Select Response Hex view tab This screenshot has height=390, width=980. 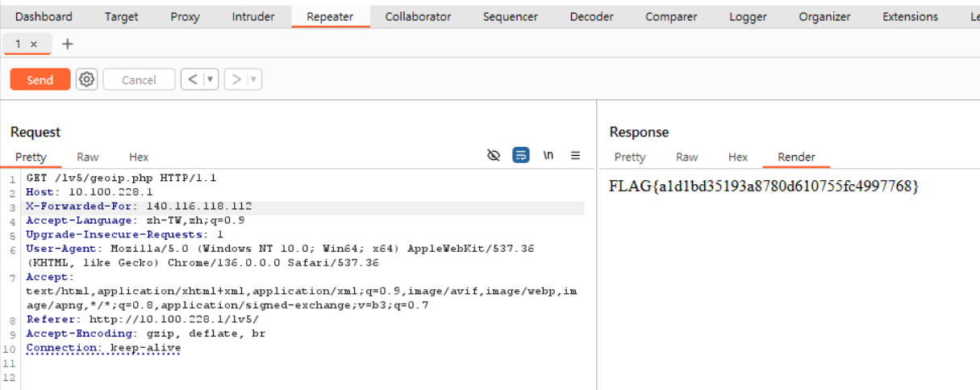(x=738, y=157)
